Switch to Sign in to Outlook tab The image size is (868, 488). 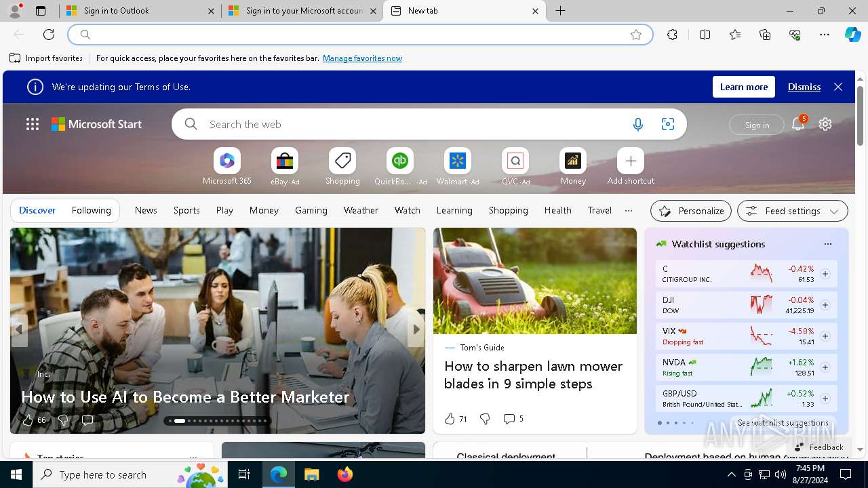click(x=139, y=11)
